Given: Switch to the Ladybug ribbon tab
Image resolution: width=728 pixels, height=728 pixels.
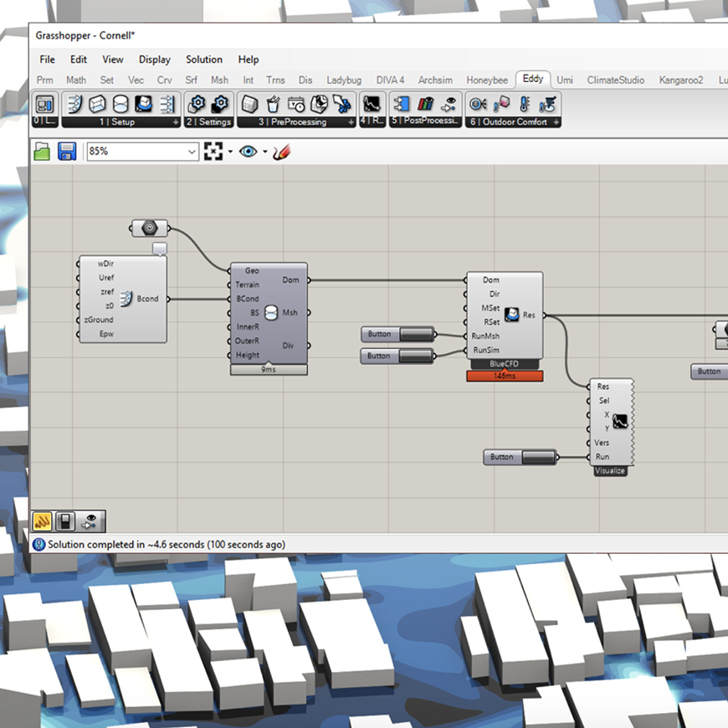Looking at the screenshot, I should click(344, 80).
